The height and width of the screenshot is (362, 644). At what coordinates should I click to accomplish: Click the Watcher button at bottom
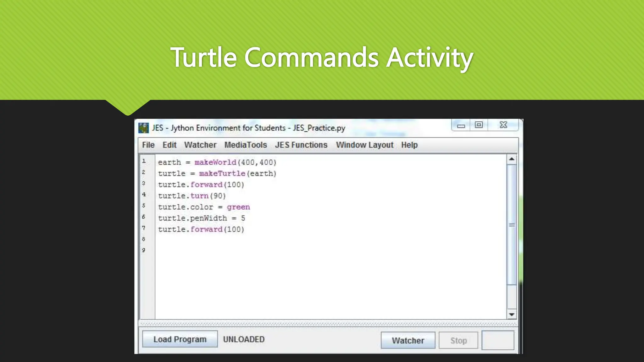click(x=408, y=340)
